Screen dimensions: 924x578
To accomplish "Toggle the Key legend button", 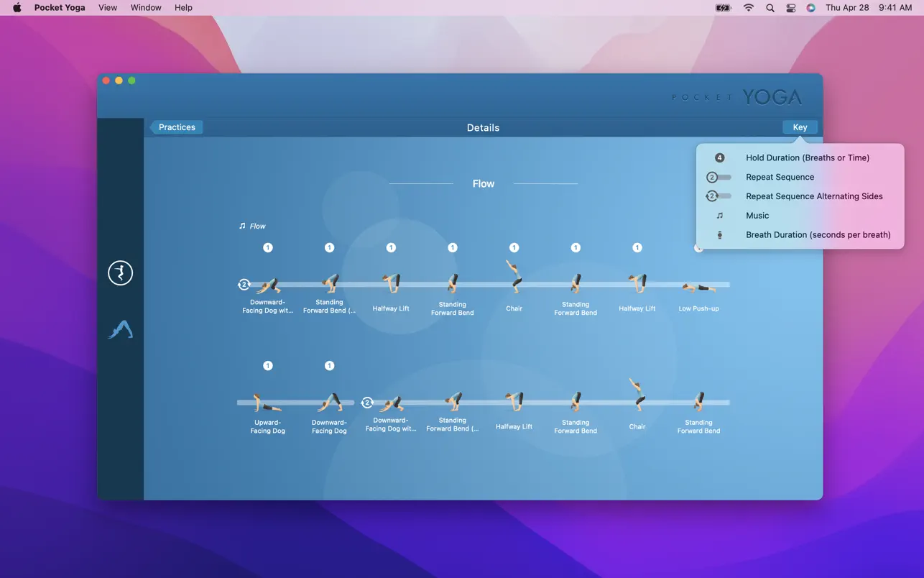I will pyautogui.click(x=800, y=127).
